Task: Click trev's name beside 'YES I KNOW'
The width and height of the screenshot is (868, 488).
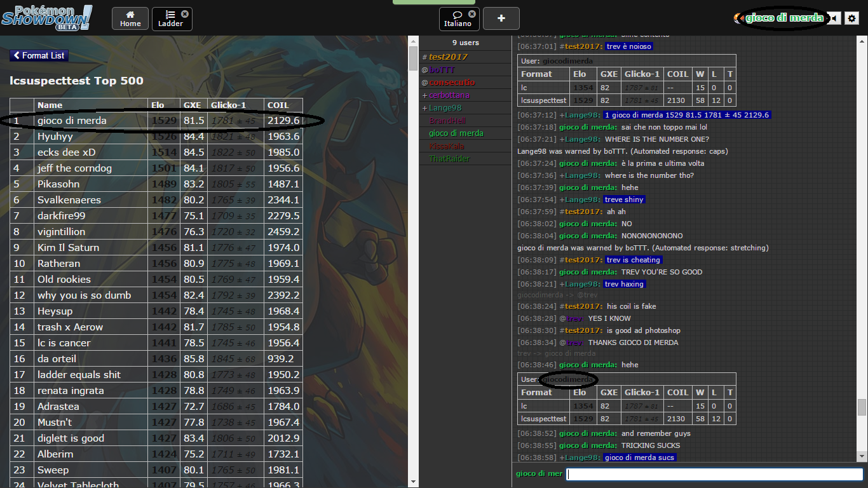Action: [x=574, y=318]
